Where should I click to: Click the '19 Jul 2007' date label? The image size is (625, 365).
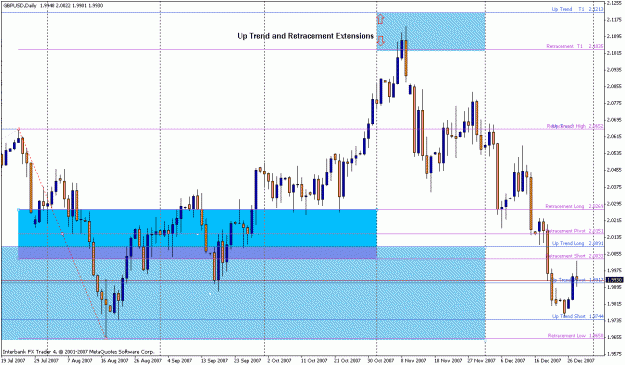click(12, 360)
